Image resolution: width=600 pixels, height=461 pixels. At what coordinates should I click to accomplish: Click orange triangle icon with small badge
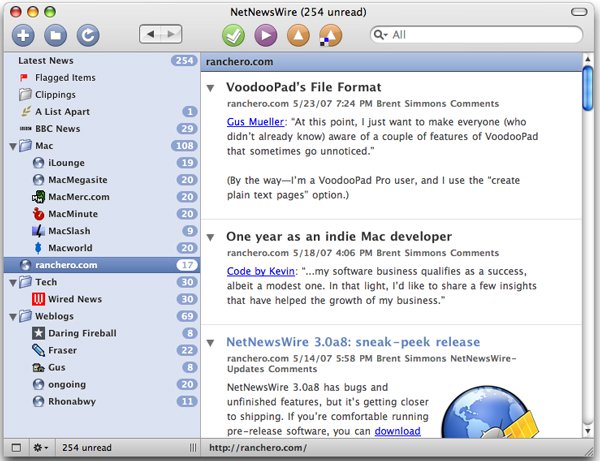(331, 35)
